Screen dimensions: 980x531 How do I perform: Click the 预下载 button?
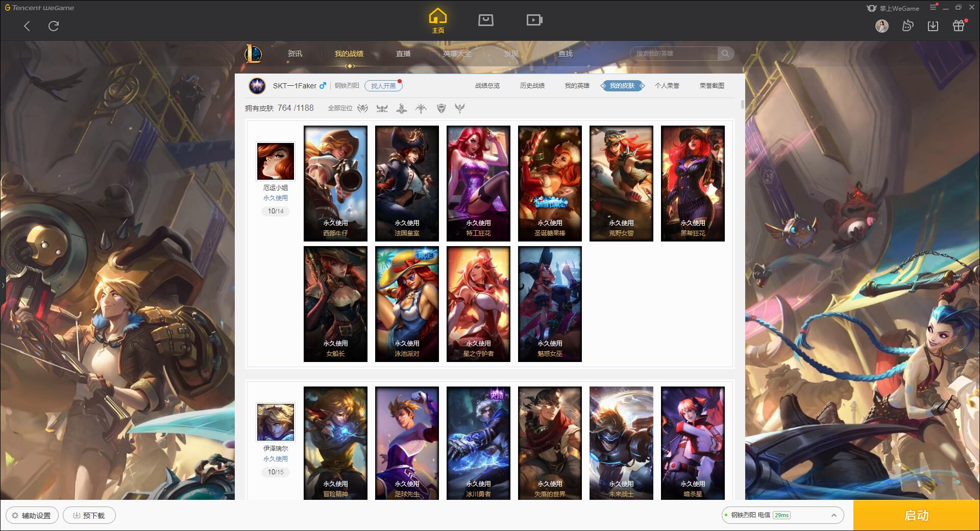tap(89, 515)
